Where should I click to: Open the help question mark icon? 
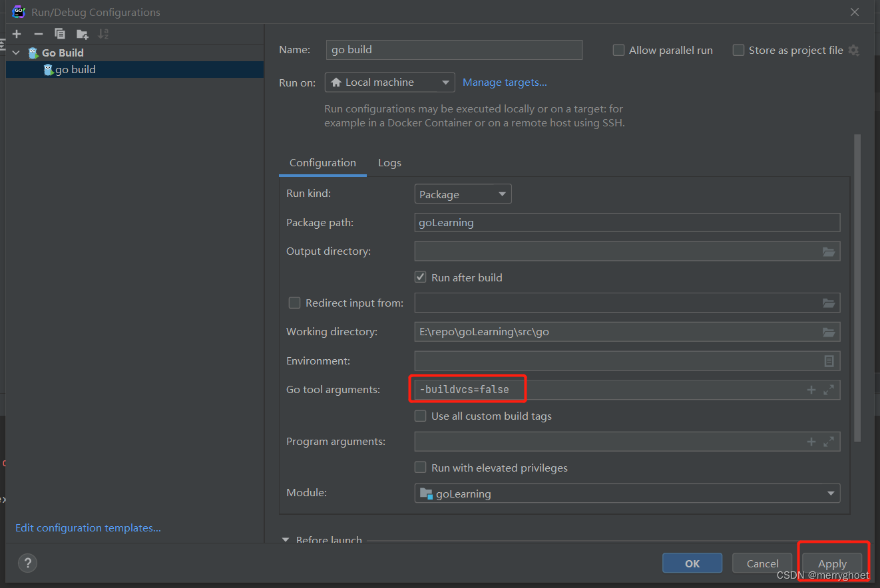coord(27,563)
